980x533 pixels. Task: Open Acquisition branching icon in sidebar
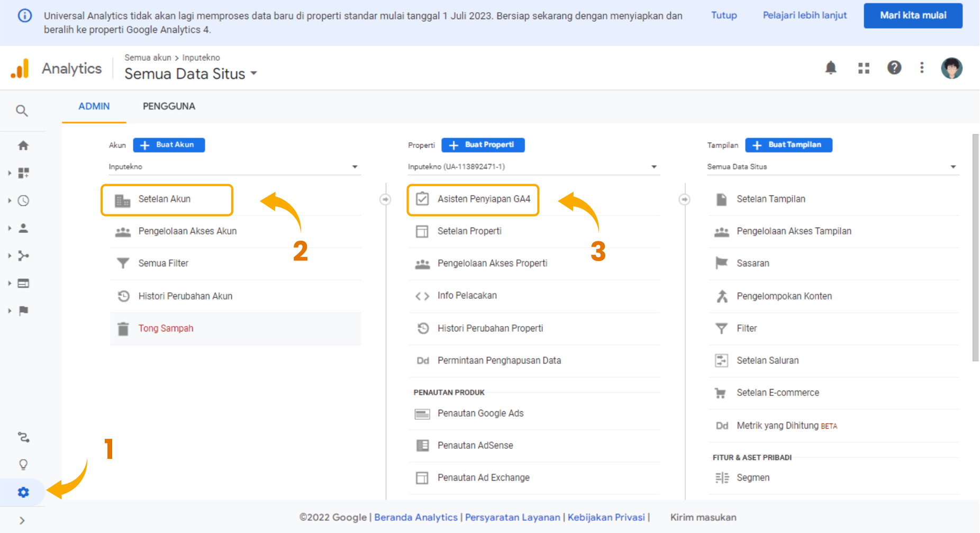(23, 256)
